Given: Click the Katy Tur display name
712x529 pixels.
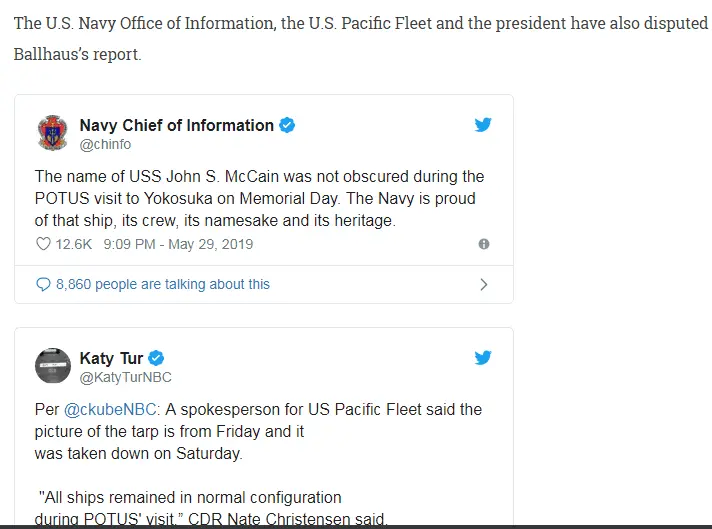Looking at the screenshot, I should click(111, 358).
